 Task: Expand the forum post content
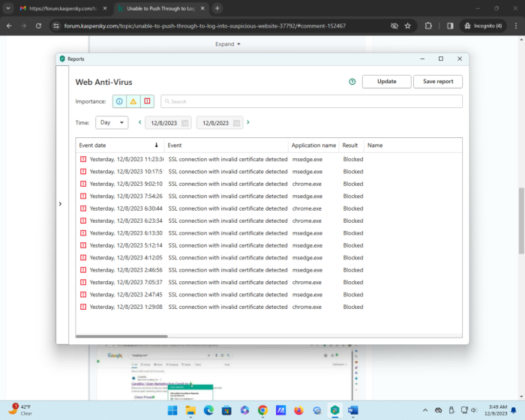click(x=228, y=44)
